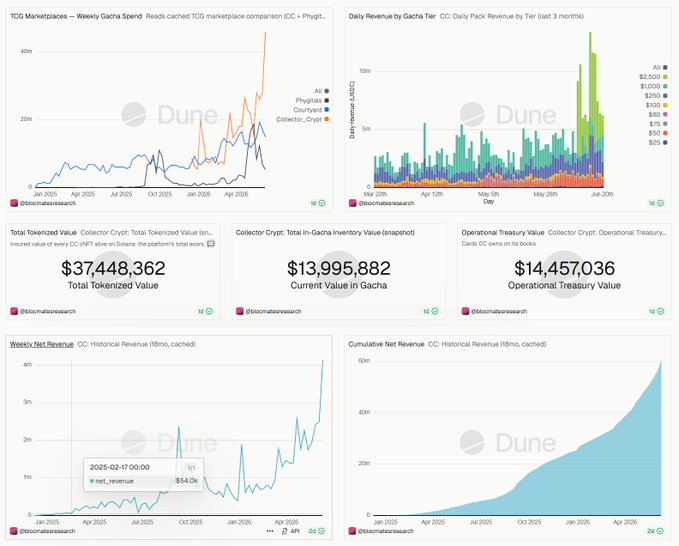
Task: Toggle $100 tier in legend
Action: tap(656, 105)
